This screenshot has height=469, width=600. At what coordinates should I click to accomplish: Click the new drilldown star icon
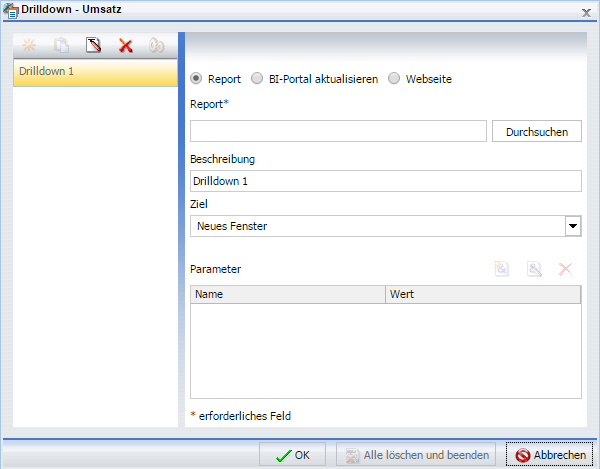[29, 46]
